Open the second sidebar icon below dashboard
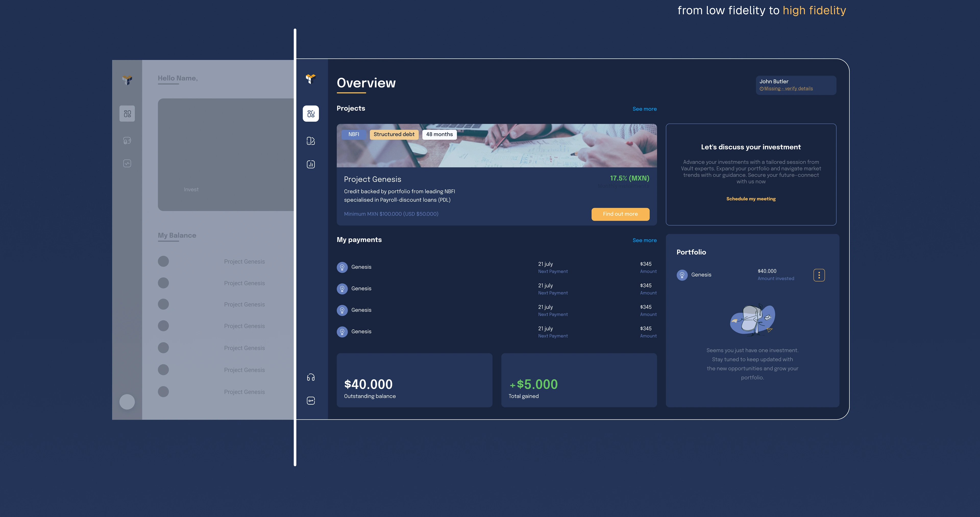The width and height of the screenshot is (980, 517). tap(311, 141)
